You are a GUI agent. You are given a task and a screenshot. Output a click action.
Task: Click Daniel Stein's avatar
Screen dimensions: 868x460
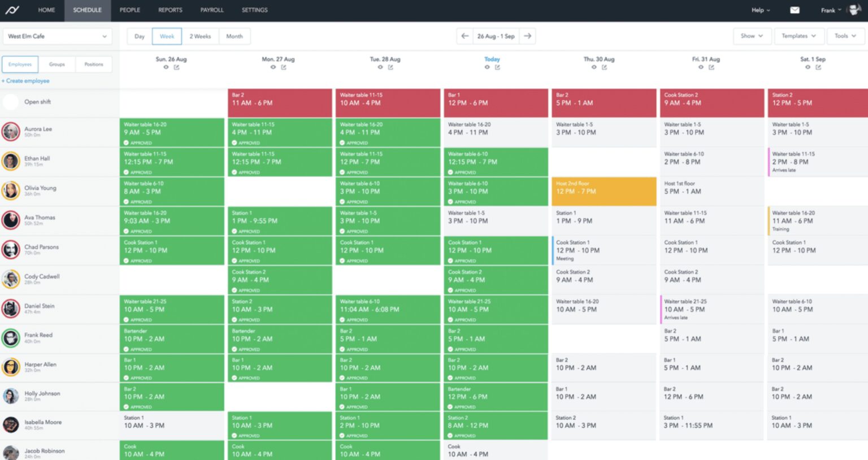pyautogui.click(x=11, y=309)
